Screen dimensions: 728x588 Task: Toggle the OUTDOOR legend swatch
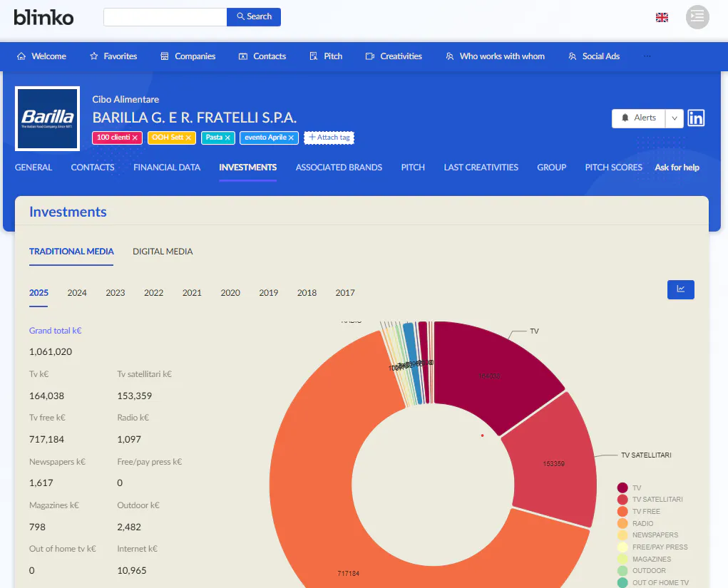(x=622, y=571)
